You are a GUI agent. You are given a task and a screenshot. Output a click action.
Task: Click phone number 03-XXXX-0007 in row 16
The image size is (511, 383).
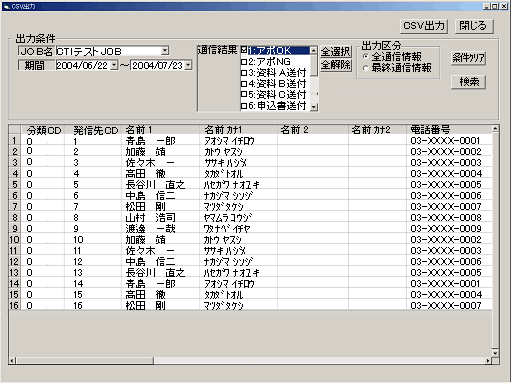coord(449,305)
